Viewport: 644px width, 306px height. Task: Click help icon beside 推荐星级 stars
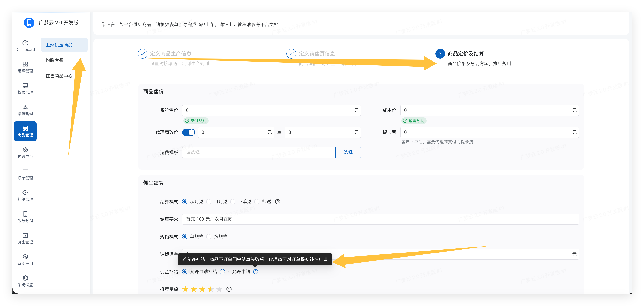coord(229,289)
